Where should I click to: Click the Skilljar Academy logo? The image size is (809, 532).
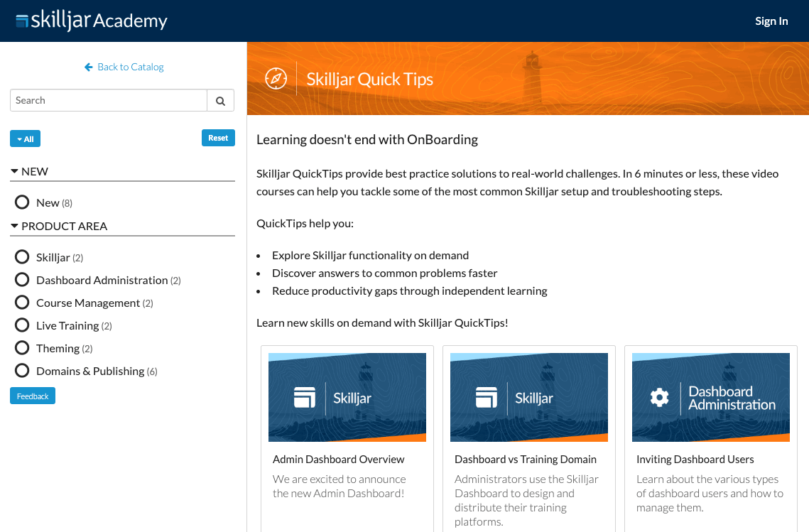click(x=92, y=21)
